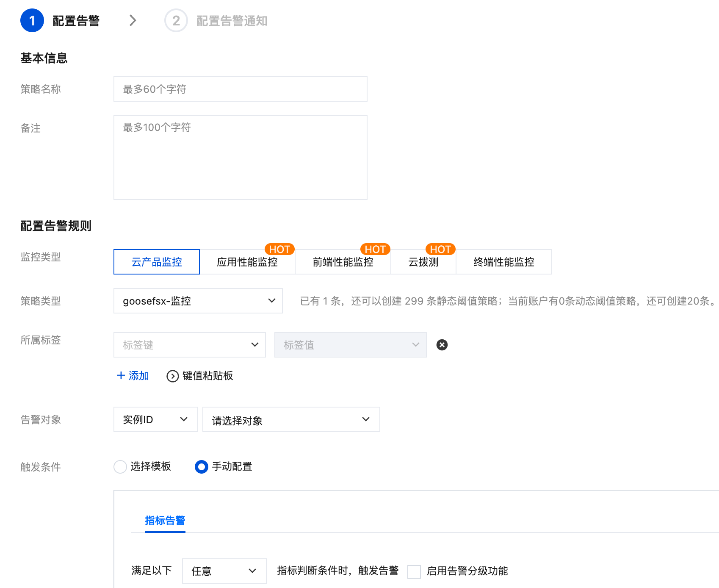Click the 指标告警 tab
The height and width of the screenshot is (588, 719).
click(165, 521)
